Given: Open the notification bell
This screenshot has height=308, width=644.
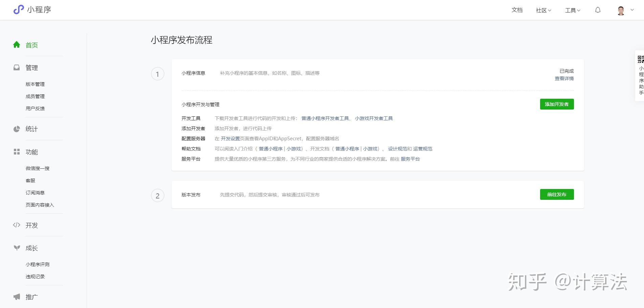Looking at the screenshot, I should (x=598, y=10).
